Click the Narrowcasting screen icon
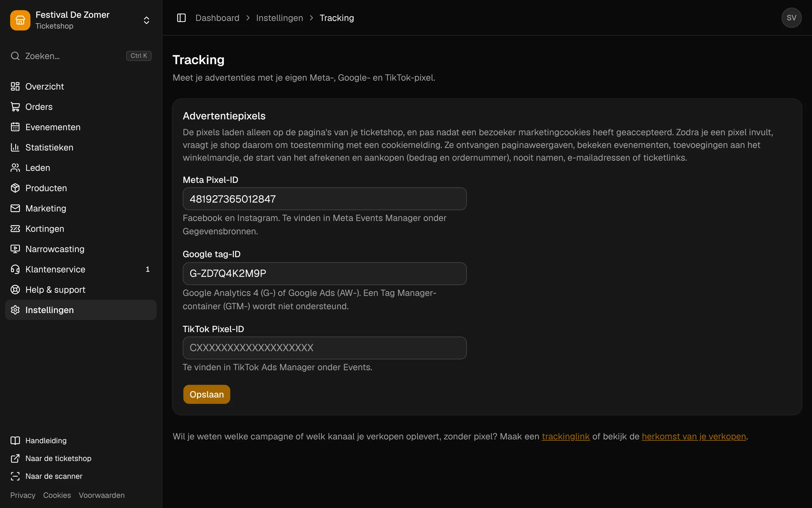This screenshot has width=812, height=508. (x=15, y=249)
